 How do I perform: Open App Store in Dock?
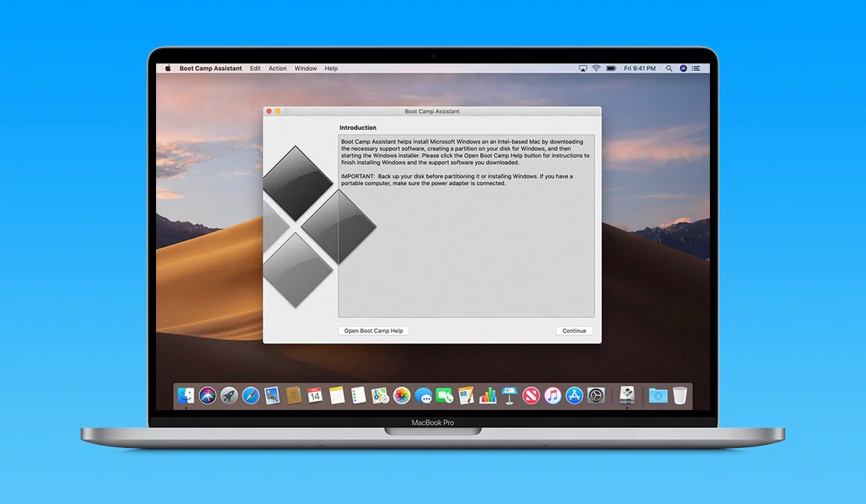pos(574,396)
